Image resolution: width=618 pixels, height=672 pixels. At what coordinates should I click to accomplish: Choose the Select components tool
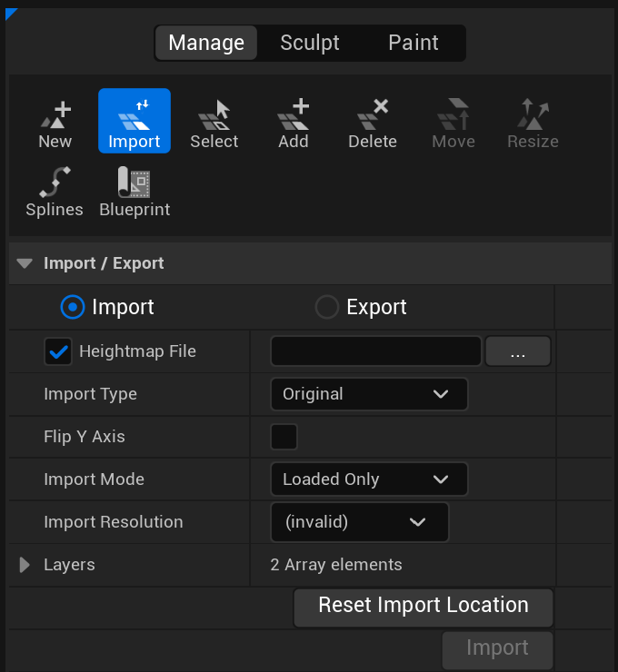tap(214, 124)
